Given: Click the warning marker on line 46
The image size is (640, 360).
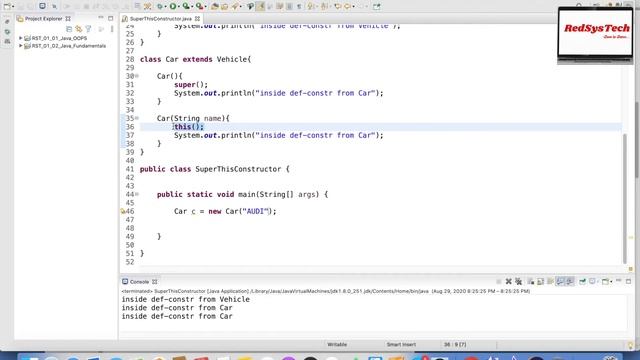Looking at the screenshot, I should 123,211.
